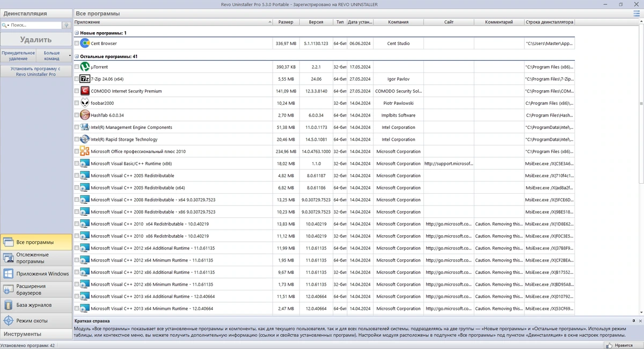Open the Приложения Windows section
The image size is (644, 349).
point(36,274)
